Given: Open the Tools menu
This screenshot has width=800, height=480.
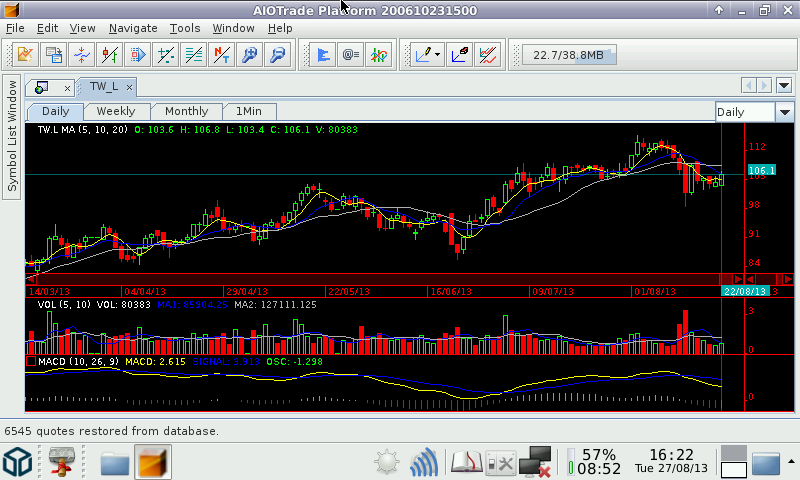Looking at the screenshot, I should (185, 28).
